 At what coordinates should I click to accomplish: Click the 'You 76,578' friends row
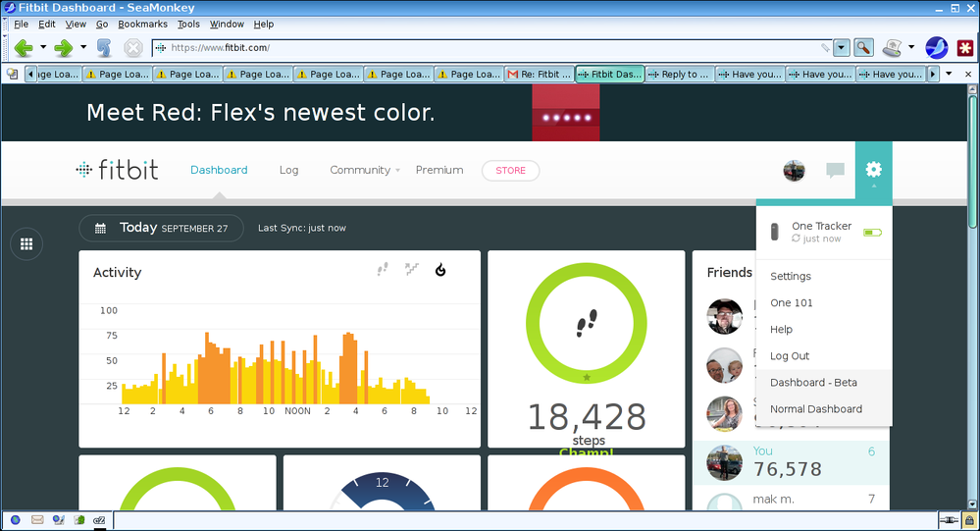tap(791, 463)
